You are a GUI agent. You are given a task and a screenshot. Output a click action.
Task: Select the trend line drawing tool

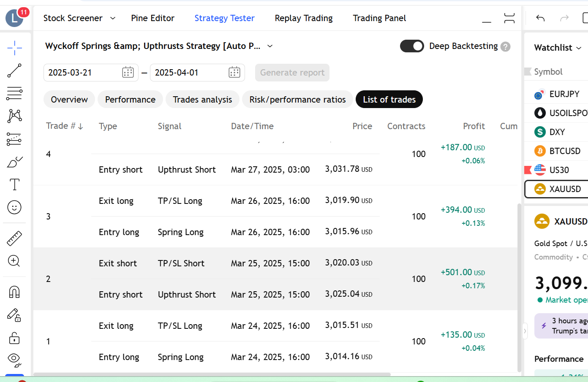tap(14, 70)
